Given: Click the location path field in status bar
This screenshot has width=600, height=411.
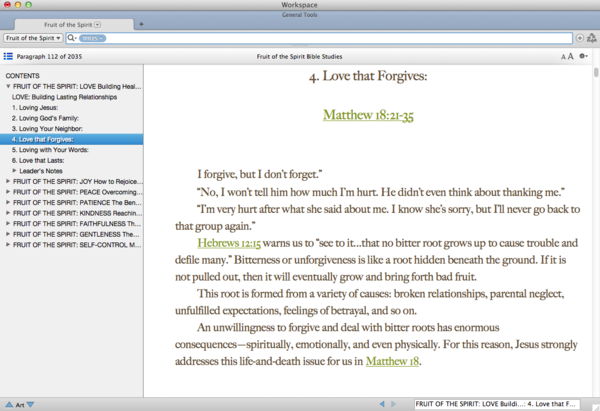Looking at the screenshot, I should coord(497,404).
